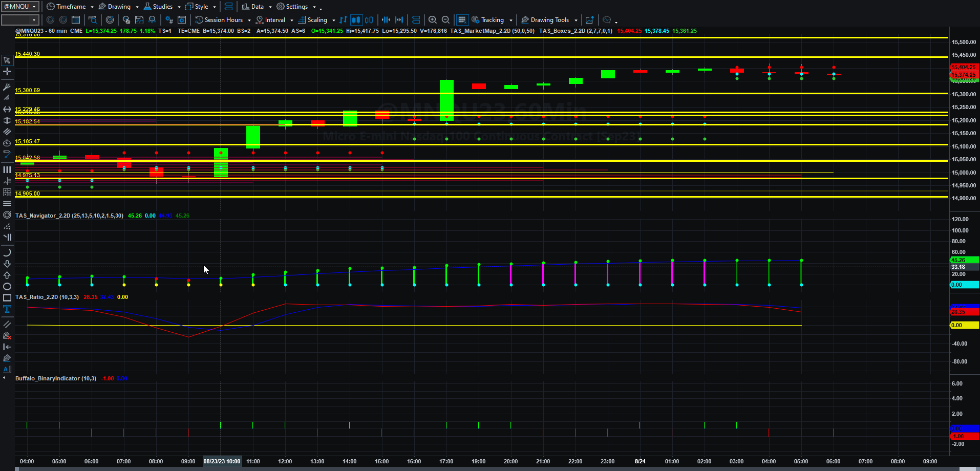Viewport: 980px width, 471px height.
Task: Expand the Session Hours dropdown
Action: (249, 20)
